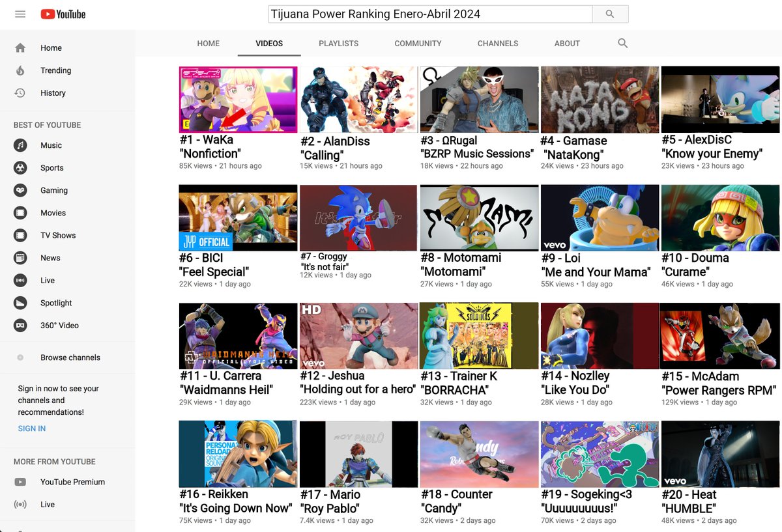
Task: Open the #13 Trainer K BORRACHA thumbnail
Action: coord(479,336)
